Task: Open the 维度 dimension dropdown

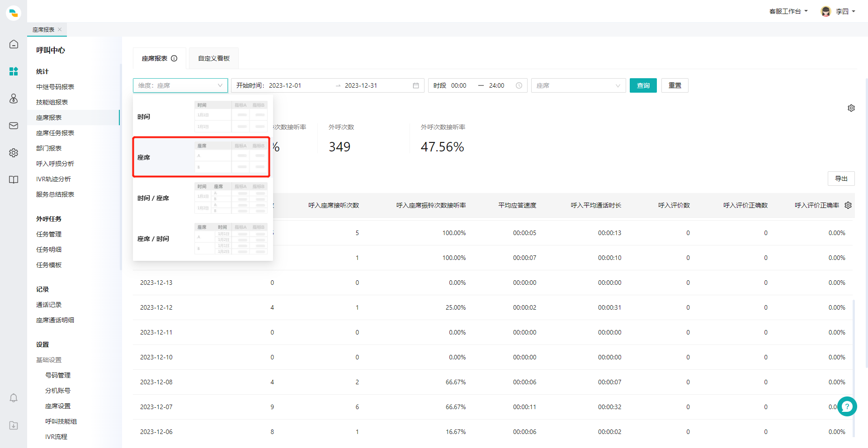Action: coord(180,85)
